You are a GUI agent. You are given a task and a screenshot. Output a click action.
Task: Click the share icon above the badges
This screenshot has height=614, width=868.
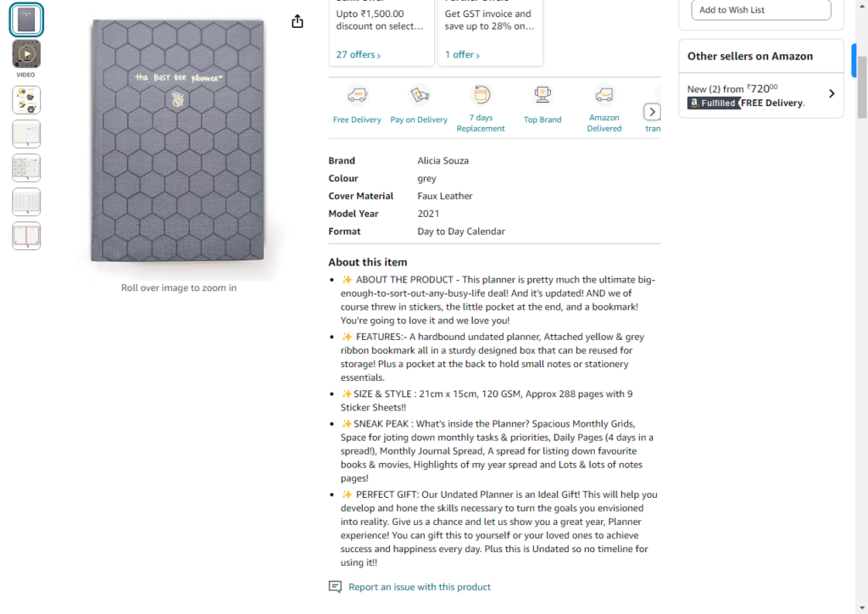[298, 20]
